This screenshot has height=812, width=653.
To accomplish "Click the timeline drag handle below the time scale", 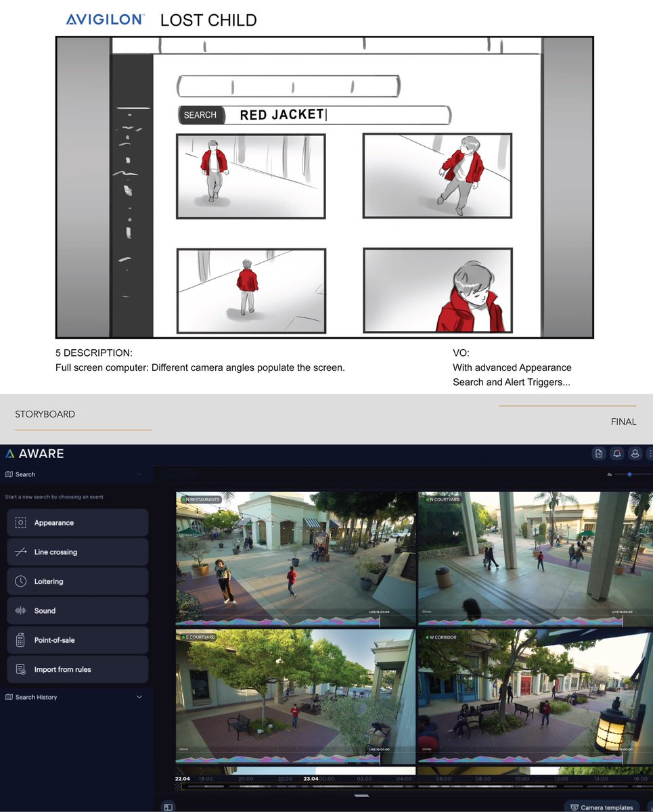I will 361,796.
